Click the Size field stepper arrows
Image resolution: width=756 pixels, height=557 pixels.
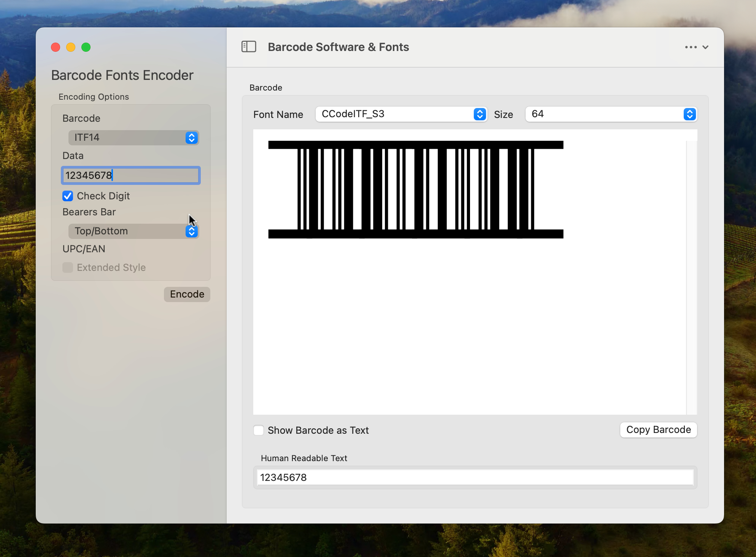tap(689, 114)
